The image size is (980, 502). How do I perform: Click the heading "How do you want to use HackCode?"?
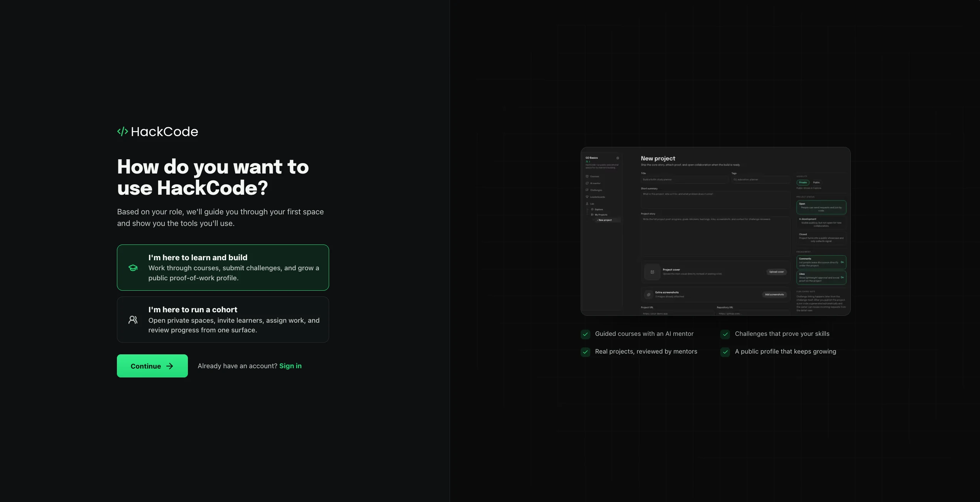click(x=213, y=177)
